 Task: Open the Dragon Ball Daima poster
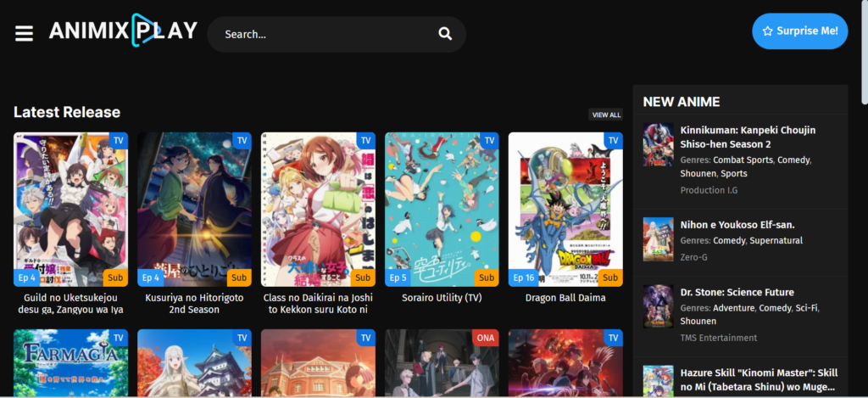click(x=565, y=209)
